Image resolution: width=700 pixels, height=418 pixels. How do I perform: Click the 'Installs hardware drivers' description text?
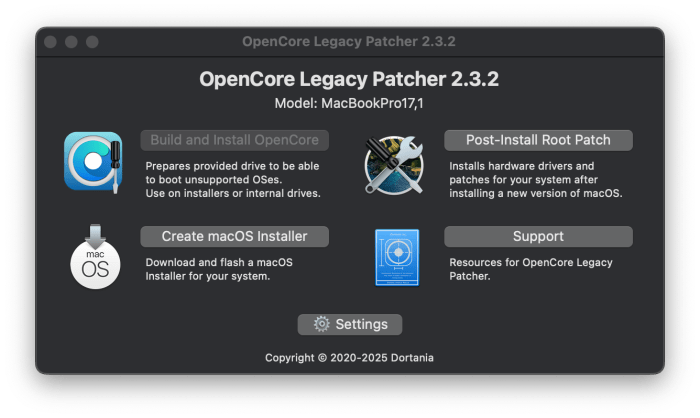point(536,179)
